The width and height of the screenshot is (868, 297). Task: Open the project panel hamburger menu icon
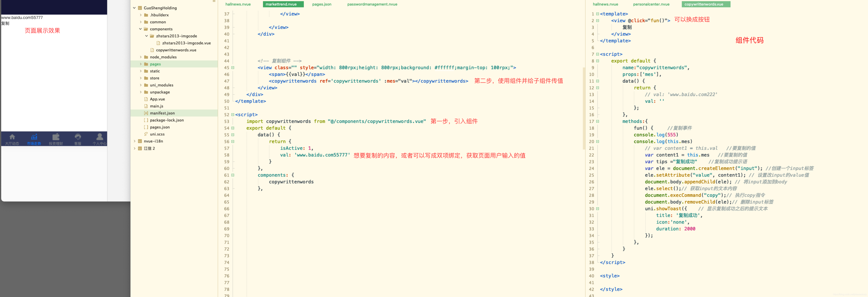214,1
